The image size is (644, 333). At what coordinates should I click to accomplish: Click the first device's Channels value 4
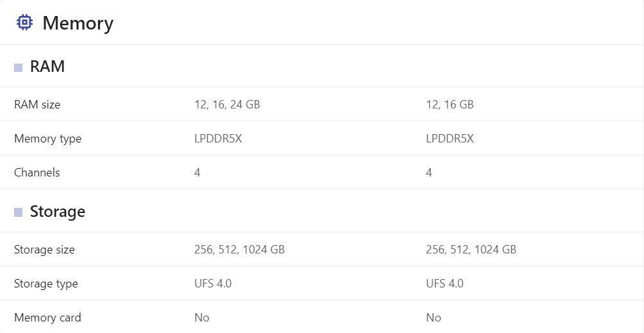click(x=198, y=173)
